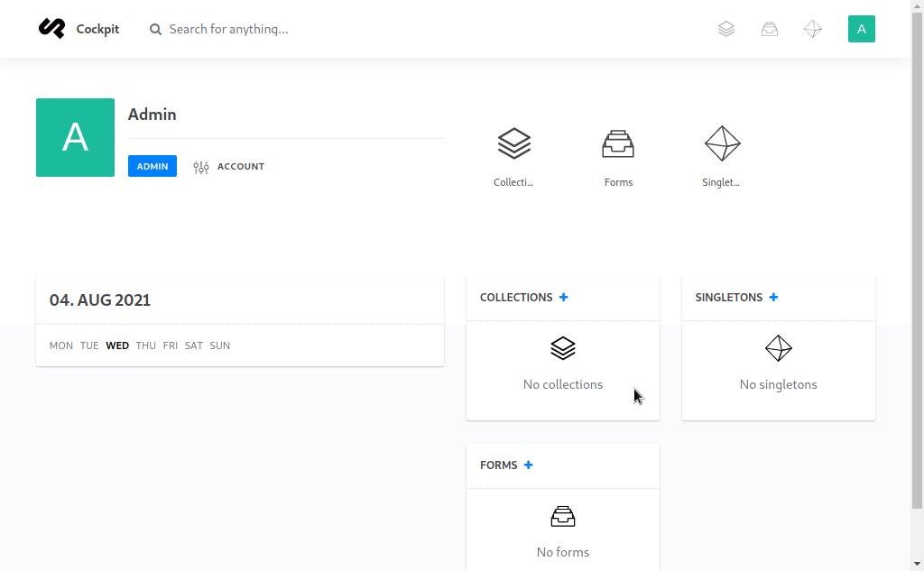Open Collections from the top navigation bar icon

[726, 29]
